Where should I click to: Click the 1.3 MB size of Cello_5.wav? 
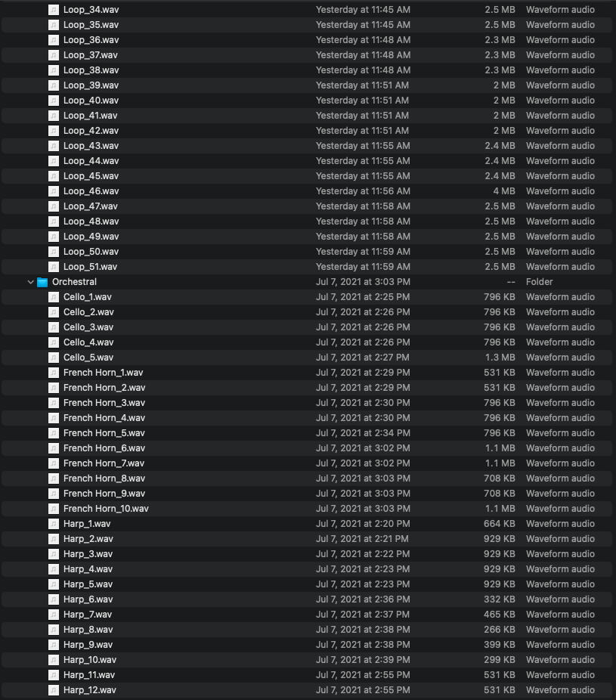pyautogui.click(x=500, y=358)
